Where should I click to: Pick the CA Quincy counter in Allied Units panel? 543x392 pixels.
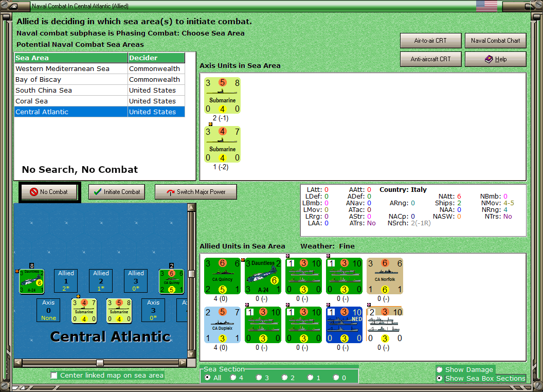[x=222, y=276]
